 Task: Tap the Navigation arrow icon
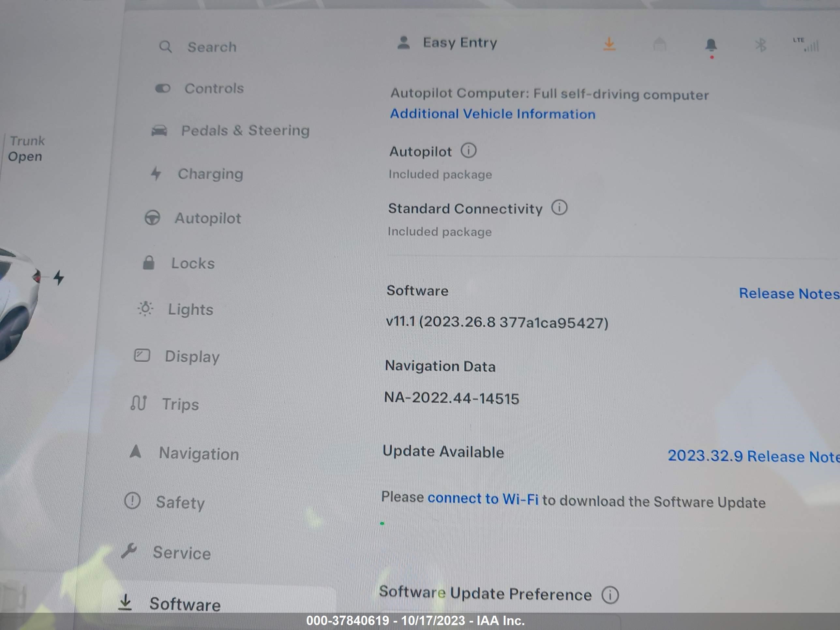136,452
